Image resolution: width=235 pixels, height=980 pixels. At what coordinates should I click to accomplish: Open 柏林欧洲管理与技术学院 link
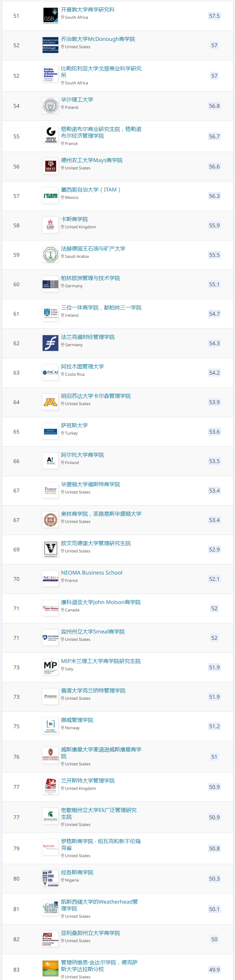point(90,279)
